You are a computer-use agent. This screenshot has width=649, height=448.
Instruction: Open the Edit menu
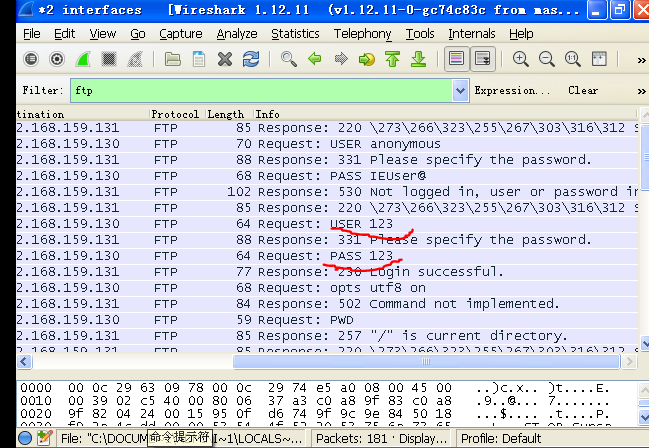pyautogui.click(x=65, y=34)
